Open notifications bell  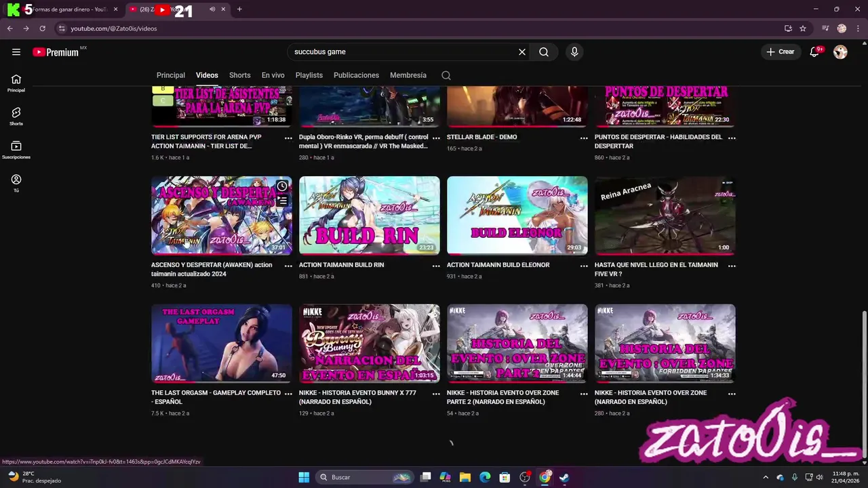pos(814,52)
